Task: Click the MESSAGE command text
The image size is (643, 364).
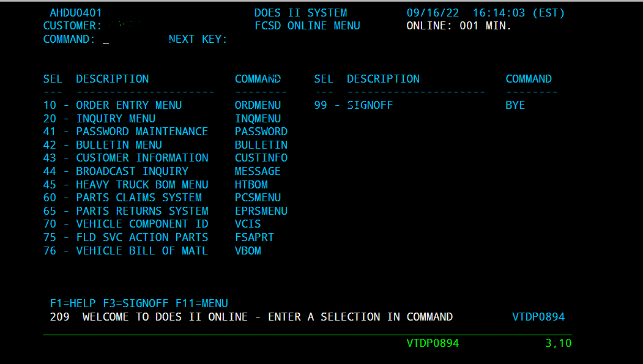Action: pos(258,171)
